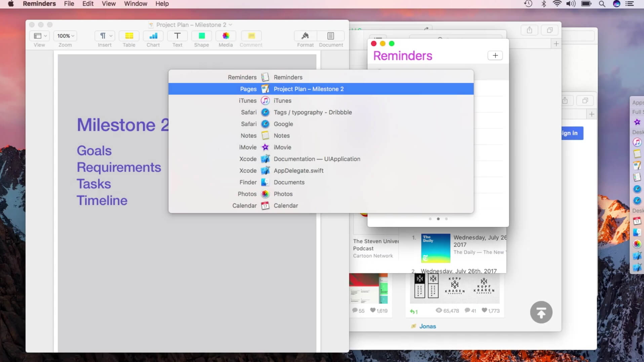Choose the Finder Documents row in switcher

321,182
